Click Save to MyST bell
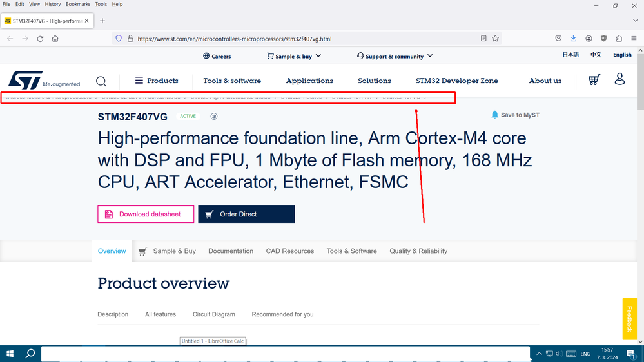The width and height of the screenshot is (644, 362). [x=516, y=115]
